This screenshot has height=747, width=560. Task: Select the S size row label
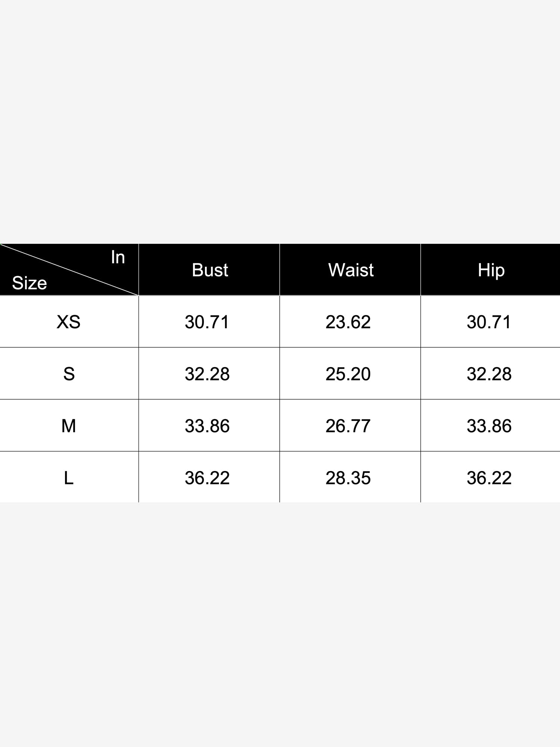(x=69, y=374)
